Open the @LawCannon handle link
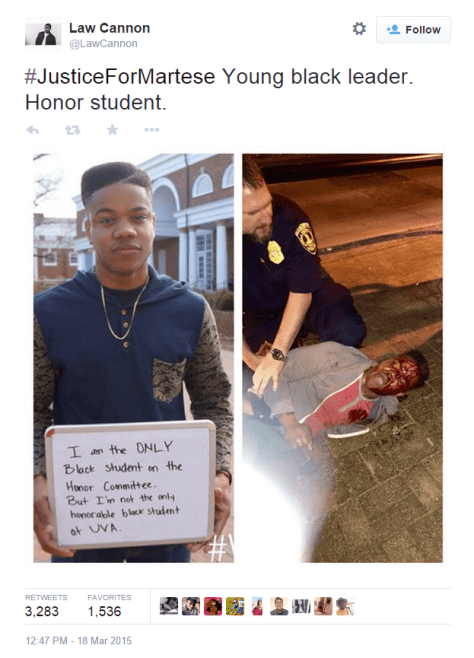 pyautogui.click(x=103, y=44)
